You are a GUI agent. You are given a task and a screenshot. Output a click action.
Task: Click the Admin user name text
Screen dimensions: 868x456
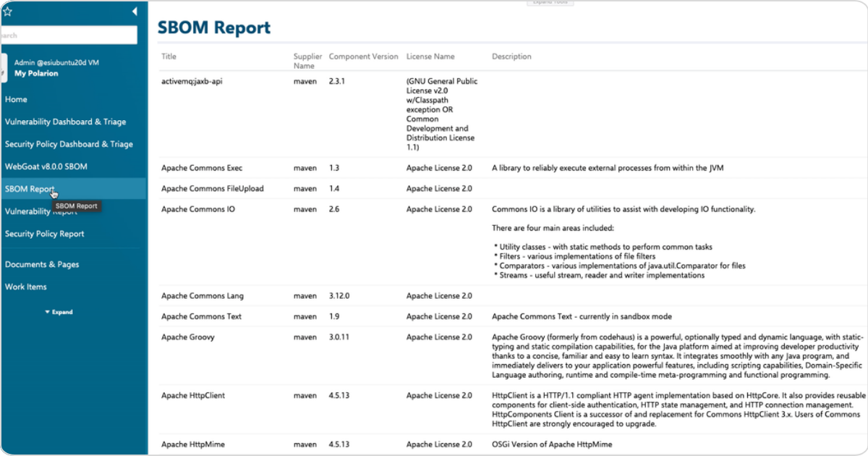[56, 62]
